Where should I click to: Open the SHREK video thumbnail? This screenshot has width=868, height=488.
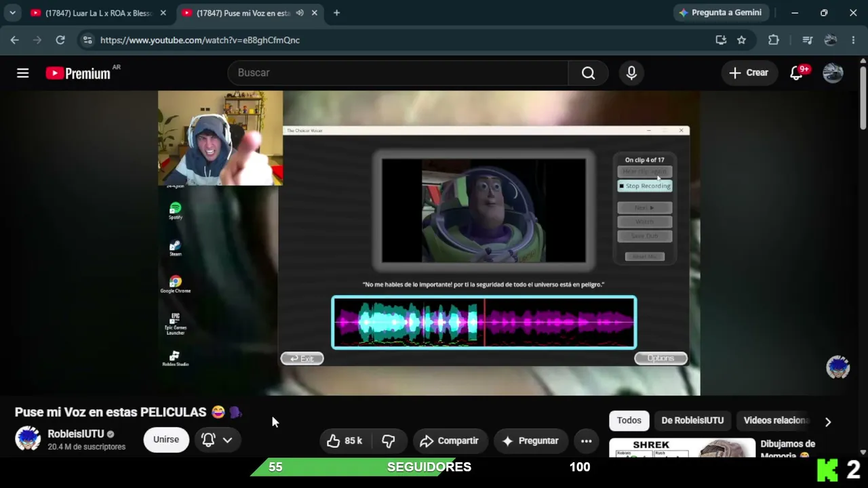coord(682,447)
